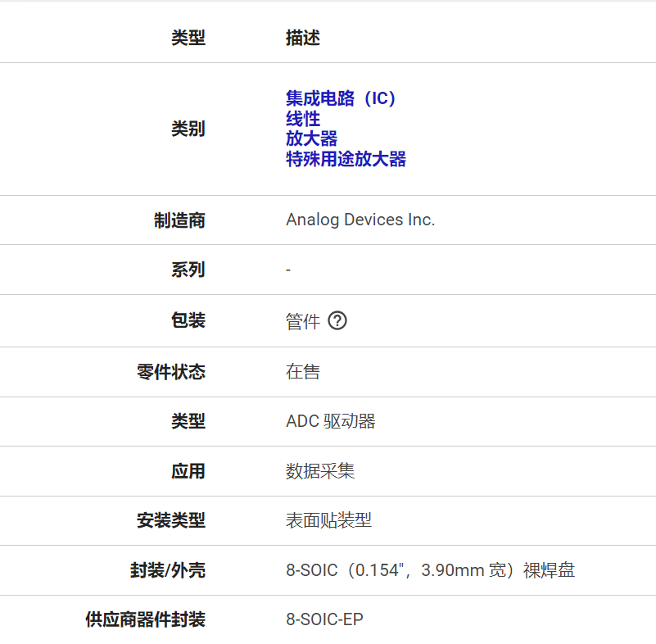Viewport: 656px width, 644px height.
Task: Open the 放大器 category link
Action: [311, 138]
